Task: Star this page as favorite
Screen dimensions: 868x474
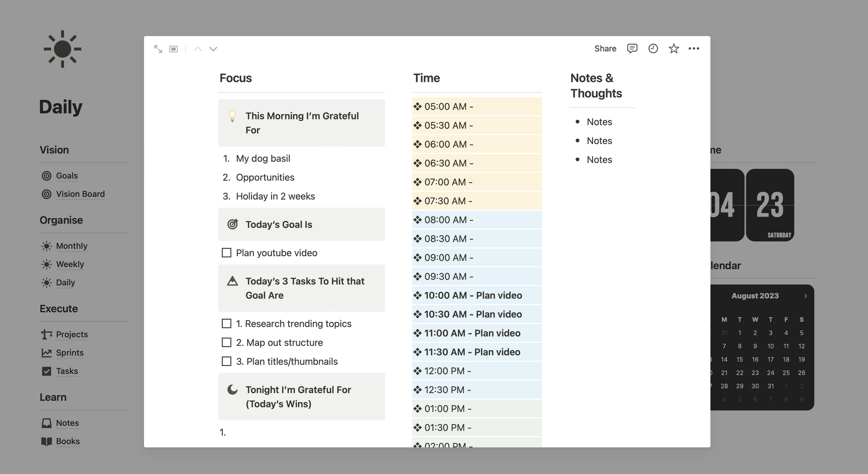Action: coord(674,49)
